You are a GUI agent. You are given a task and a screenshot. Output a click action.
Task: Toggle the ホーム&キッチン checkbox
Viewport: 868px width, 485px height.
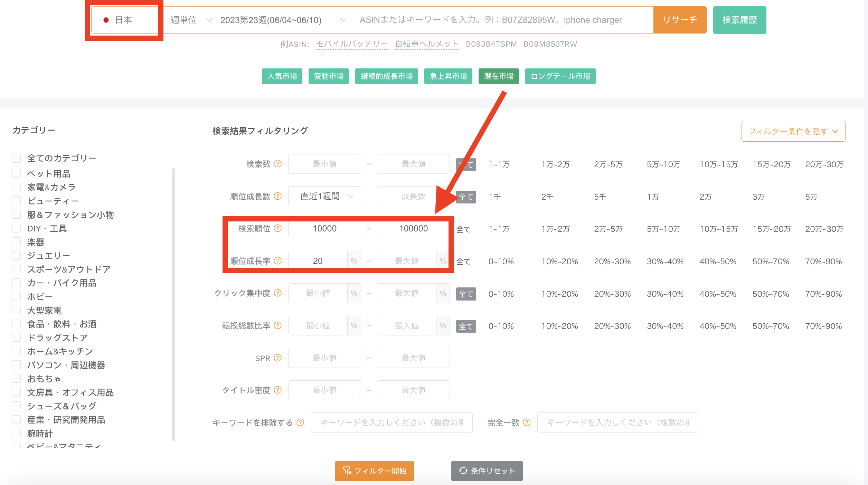pyautogui.click(x=17, y=351)
